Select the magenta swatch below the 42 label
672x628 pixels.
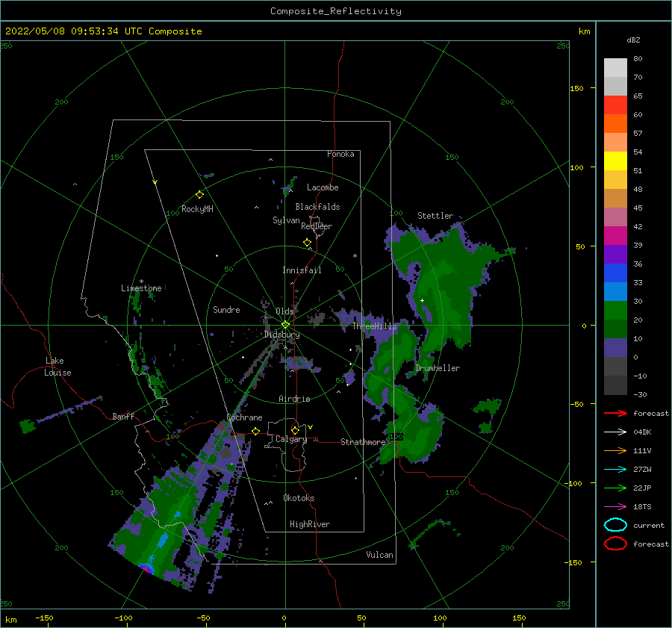(x=615, y=236)
